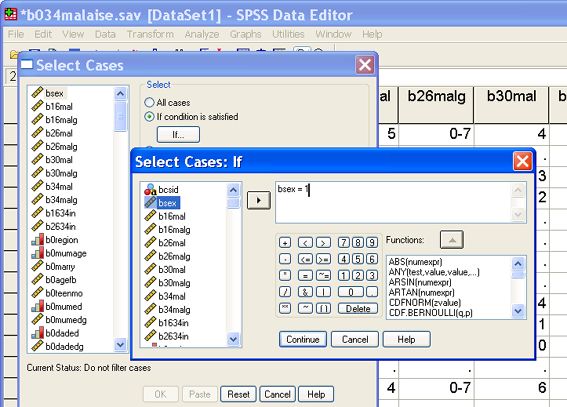Choose CDF.BERNOULLI(q,p) from Functions list

pos(430,313)
